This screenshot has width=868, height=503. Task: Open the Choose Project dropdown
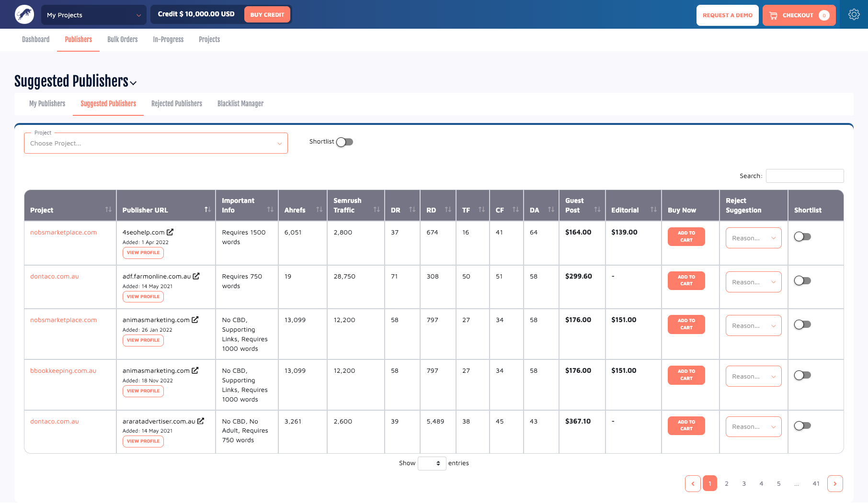click(156, 143)
